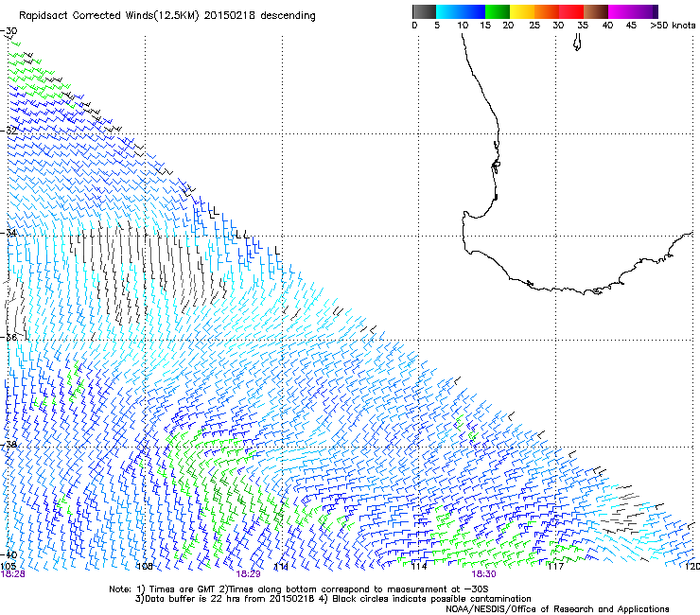Click the yellow 20-25 knots legend color

pyautogui.click(x=522, y=11)
